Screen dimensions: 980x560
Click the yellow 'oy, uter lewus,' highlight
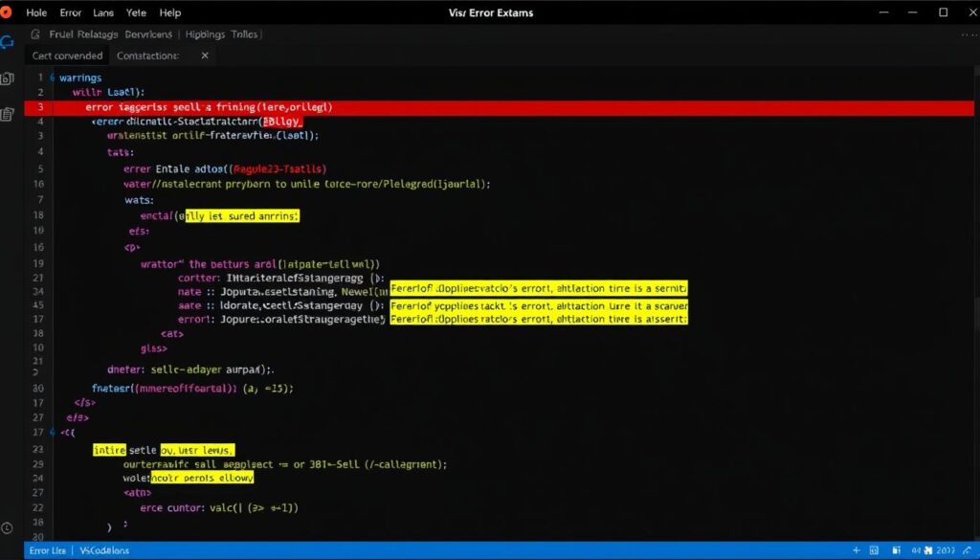pyautogui.click(x=197, y=450)
